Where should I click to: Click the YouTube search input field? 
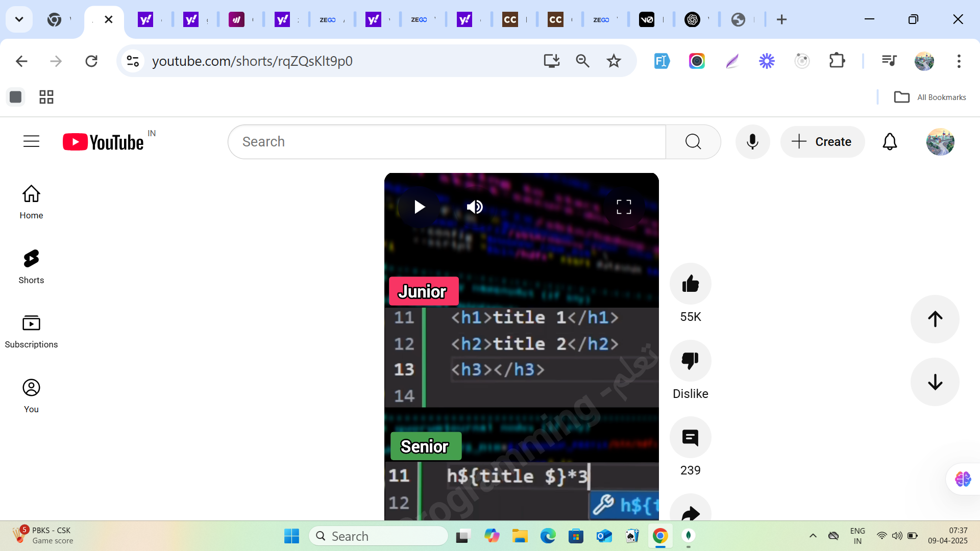(447, 142)
